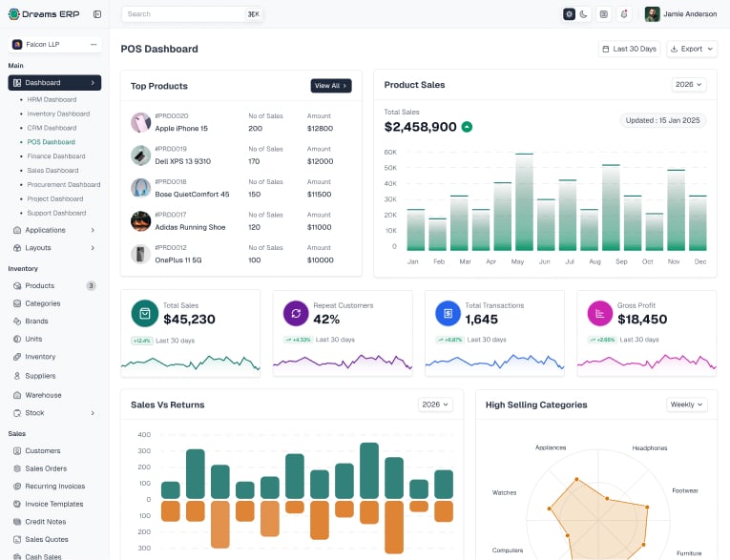
Task: Switch to light mode sun icon
Action: [569, 14]
